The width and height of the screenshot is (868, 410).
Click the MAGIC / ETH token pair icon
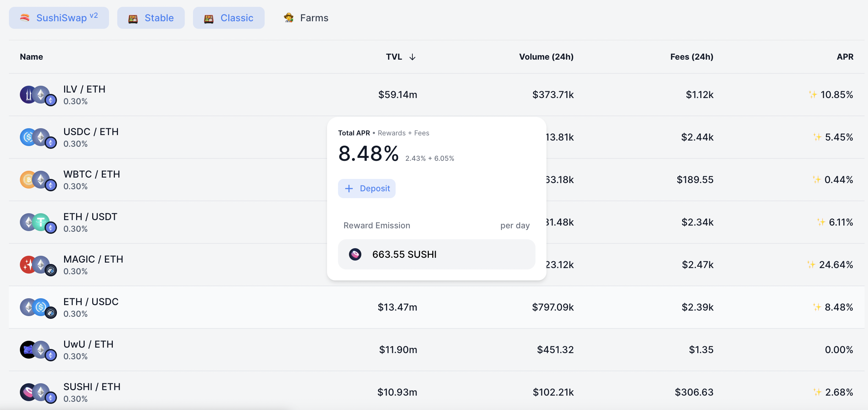point(38,265)
